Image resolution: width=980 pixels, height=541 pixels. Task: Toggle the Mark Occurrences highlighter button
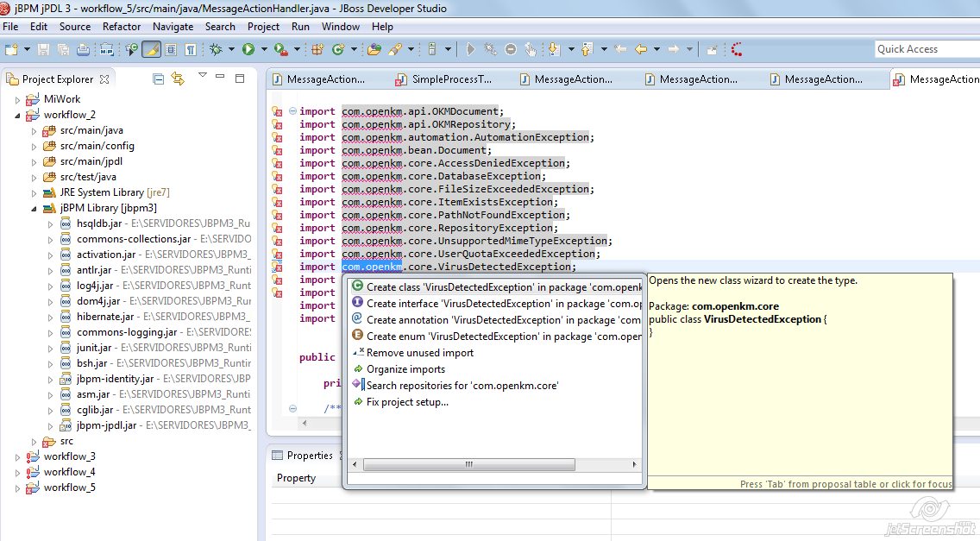[x=151, y=49]
